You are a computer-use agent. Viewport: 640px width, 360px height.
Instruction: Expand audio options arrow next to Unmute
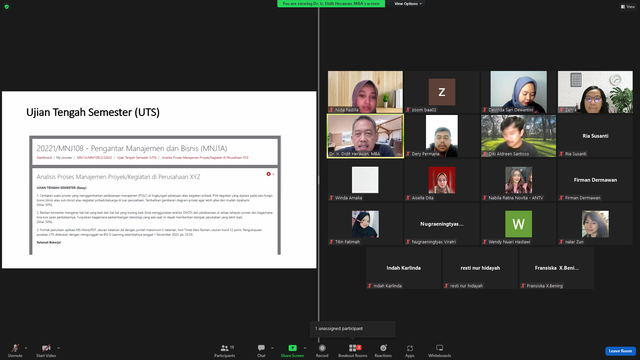(x=26, y=348)
